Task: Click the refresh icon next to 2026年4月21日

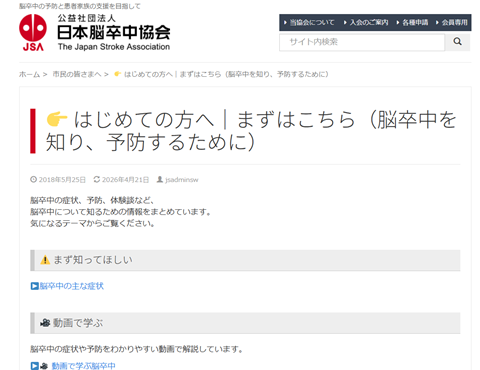Action: 97,179
